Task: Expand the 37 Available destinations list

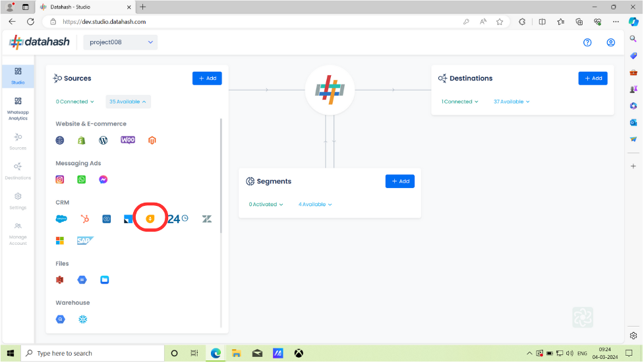Action: coord(512,102)
